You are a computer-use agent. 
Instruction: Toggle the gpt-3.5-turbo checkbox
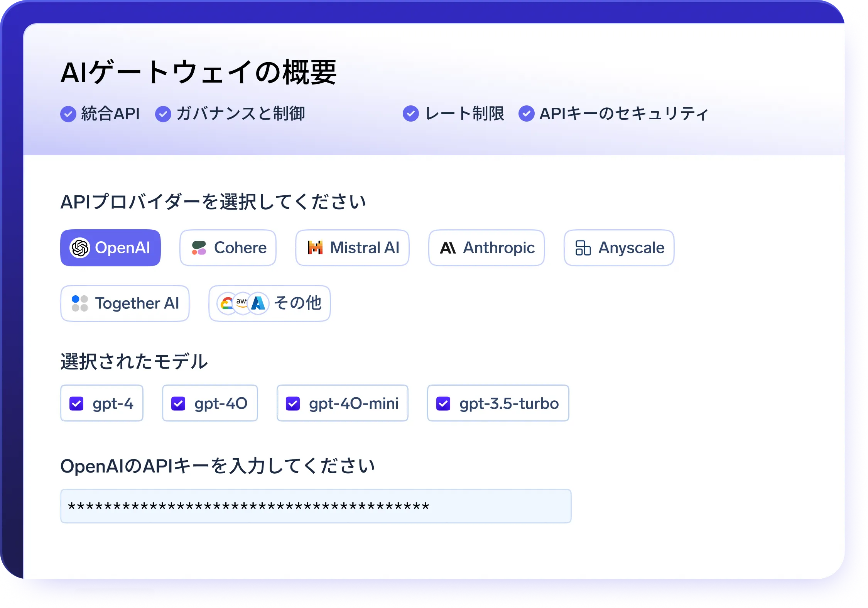[443, 404]
